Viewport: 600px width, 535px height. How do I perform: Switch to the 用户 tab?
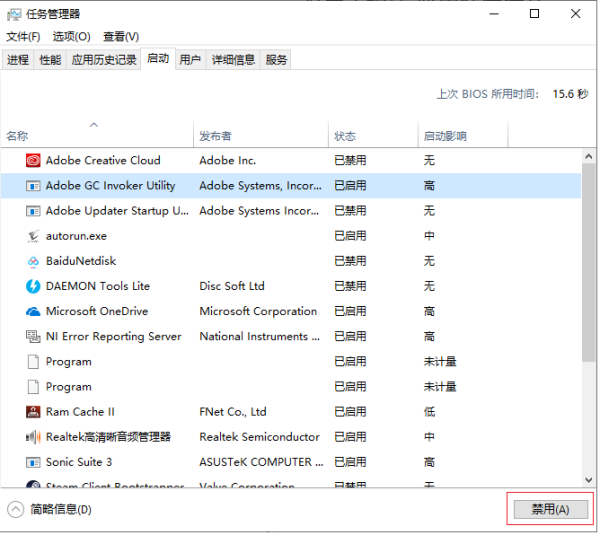click(190, 60)
